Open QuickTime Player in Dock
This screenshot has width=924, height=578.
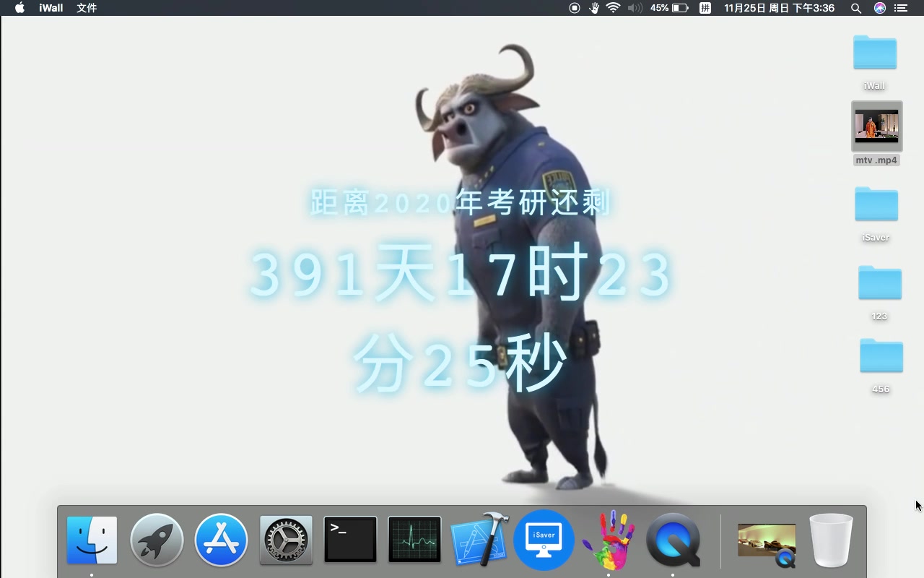(x=673, y=540)
